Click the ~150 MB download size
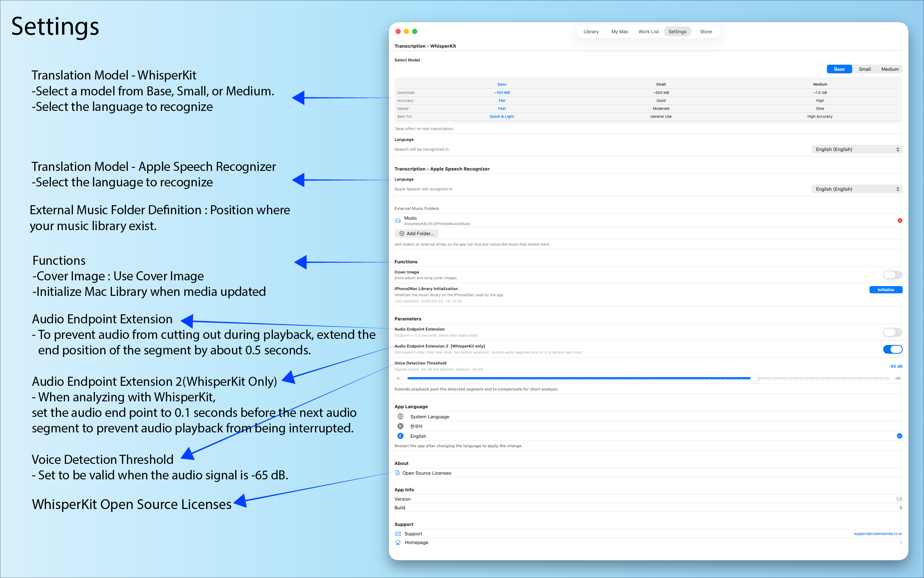 [502, 93]
